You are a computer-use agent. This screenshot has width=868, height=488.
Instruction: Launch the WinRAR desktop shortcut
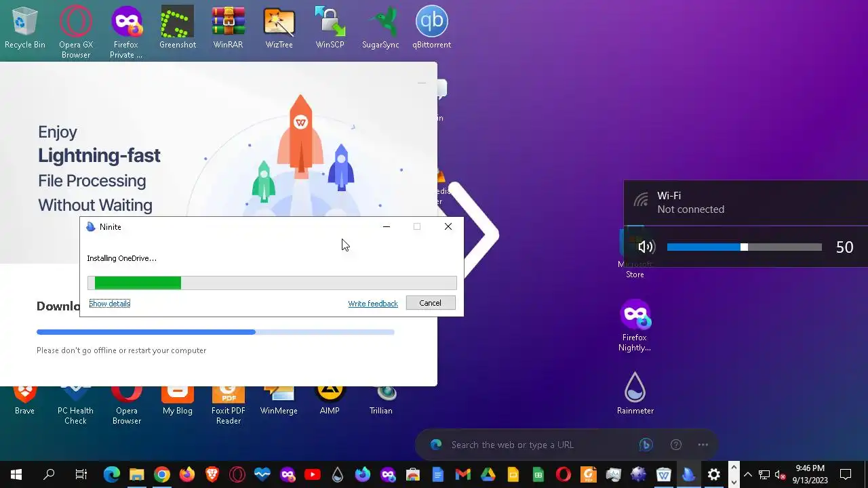229,28
